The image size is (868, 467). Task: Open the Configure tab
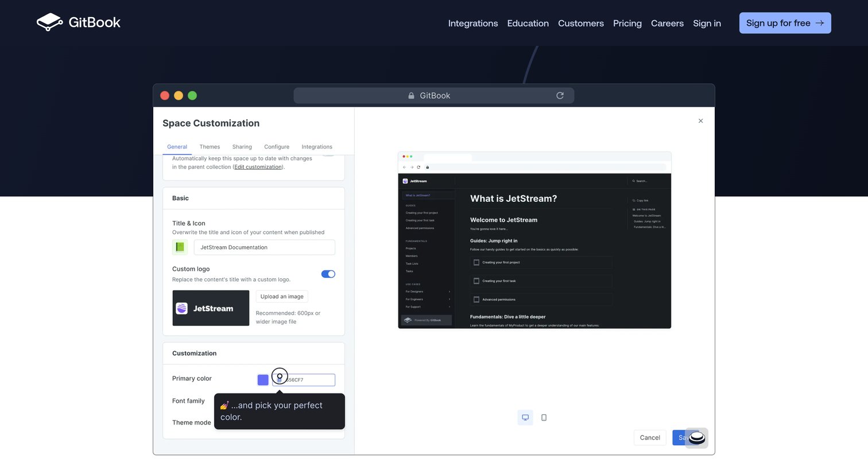click(x=277, y=147)
